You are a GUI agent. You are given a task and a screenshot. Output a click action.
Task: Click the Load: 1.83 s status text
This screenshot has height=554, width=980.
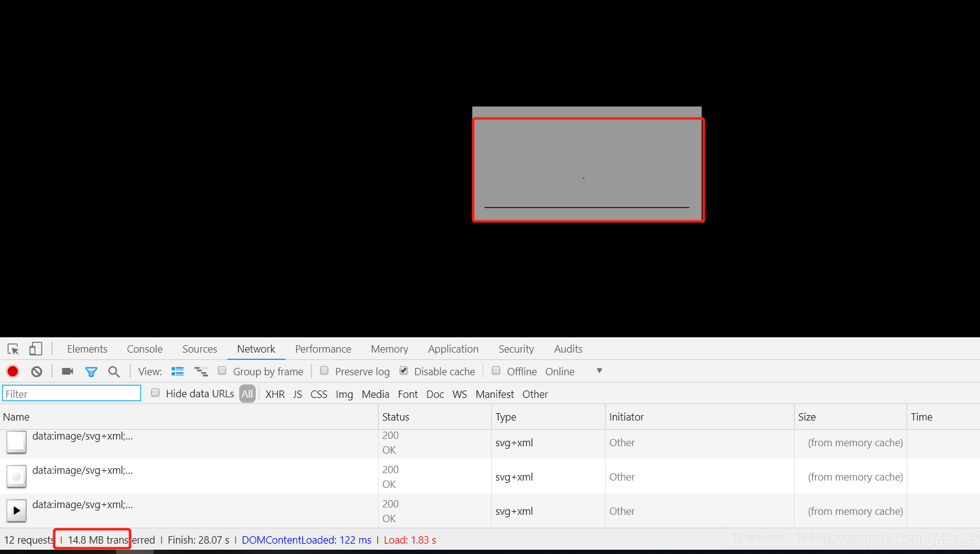410,540
